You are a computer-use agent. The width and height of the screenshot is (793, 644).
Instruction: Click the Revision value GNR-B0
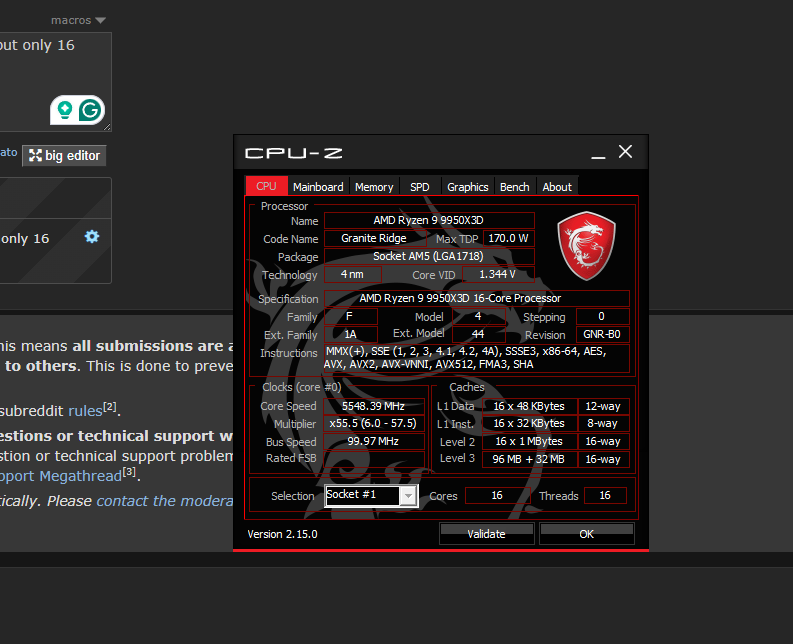coord(602,334)
